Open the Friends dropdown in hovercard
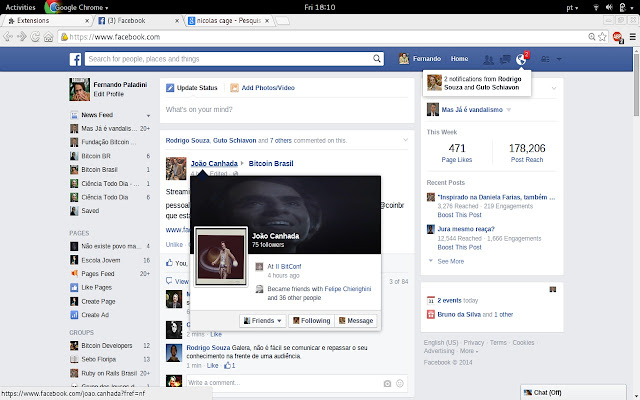 (262, 321)
